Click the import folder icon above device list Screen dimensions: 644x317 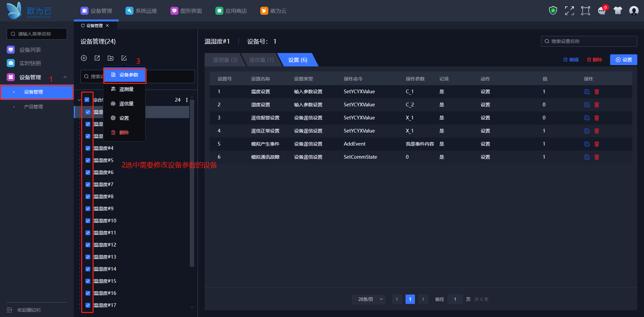point(110,58)
